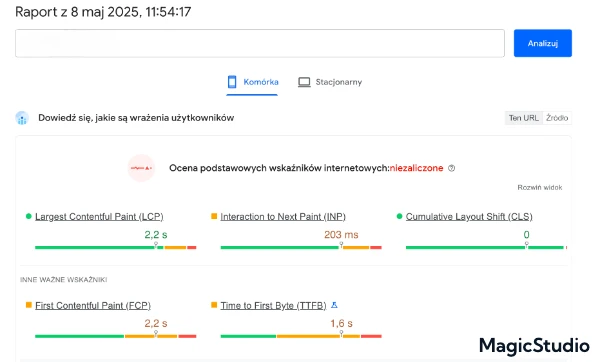Image resolution: width=600 pixels, height=362 pixels.
Task: Open the Time to First Byte (TTFB) link
Action: pos(273,305)
